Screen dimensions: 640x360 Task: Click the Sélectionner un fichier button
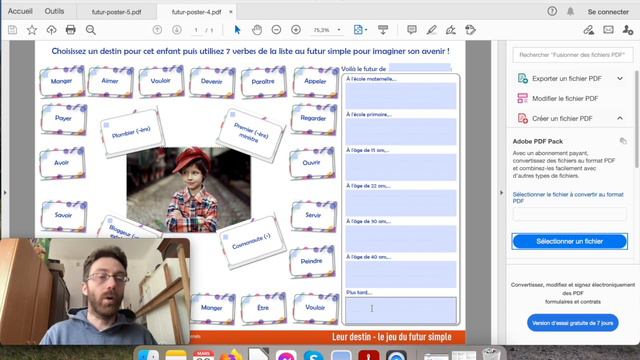click(x=569, y=241)
